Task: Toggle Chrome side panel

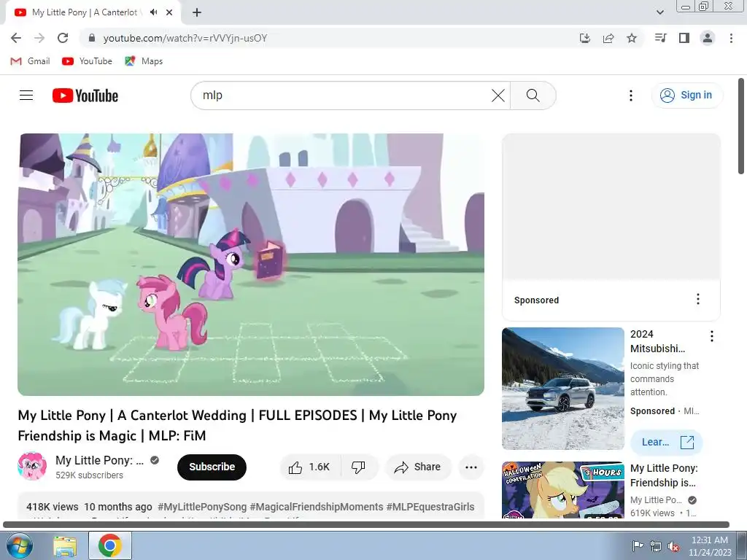Action: [684, 38]
